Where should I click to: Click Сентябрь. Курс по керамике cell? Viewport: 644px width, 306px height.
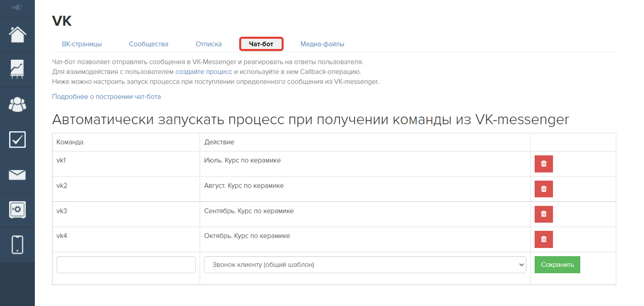[x=365, y=214]
